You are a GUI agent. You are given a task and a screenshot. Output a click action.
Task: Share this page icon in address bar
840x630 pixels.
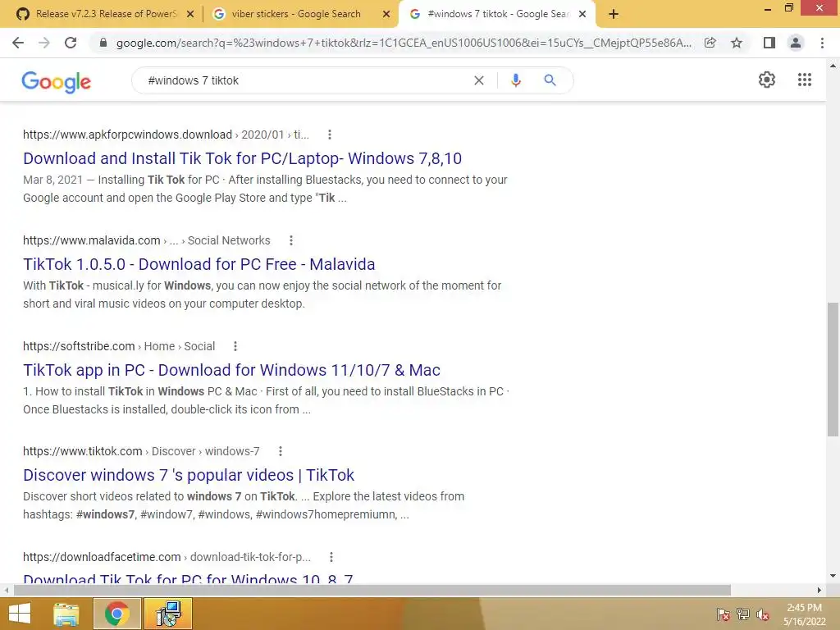710,43
